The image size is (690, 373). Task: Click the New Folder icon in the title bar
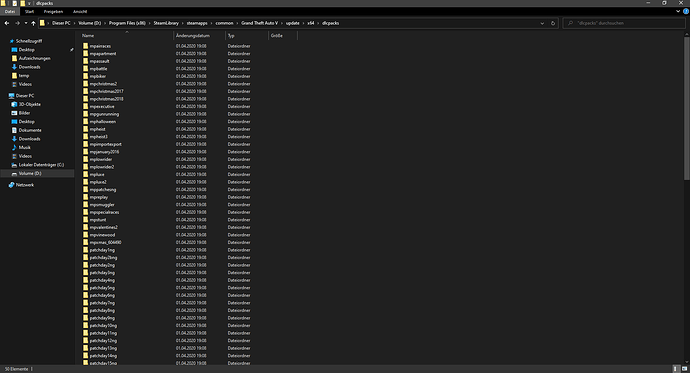pos(22,3)
